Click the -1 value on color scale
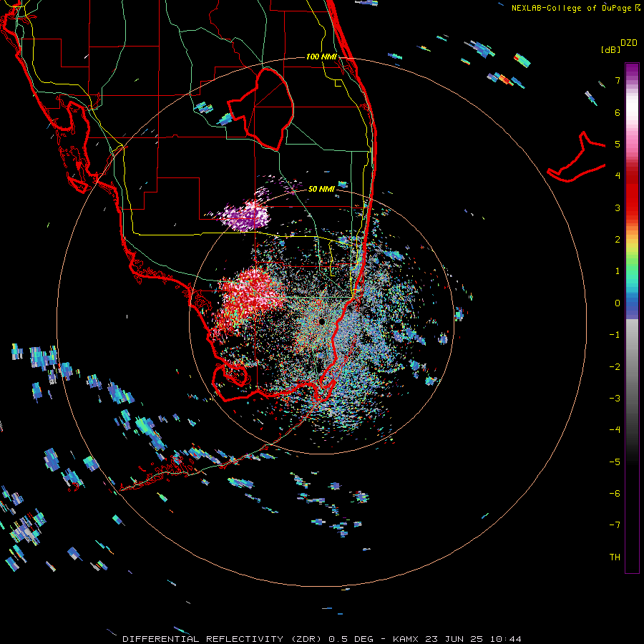 [x=615, y=335]
